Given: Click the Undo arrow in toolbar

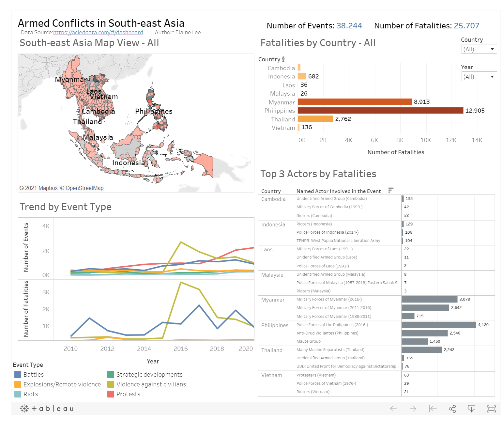Looking at the screenshot, I should [x=393, y=409].
